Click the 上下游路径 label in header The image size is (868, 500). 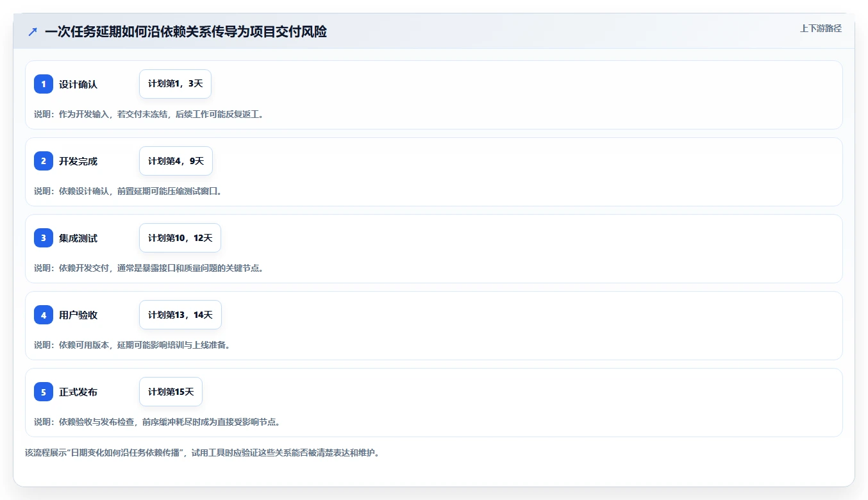pyautogui.click(x=821, y=28)
